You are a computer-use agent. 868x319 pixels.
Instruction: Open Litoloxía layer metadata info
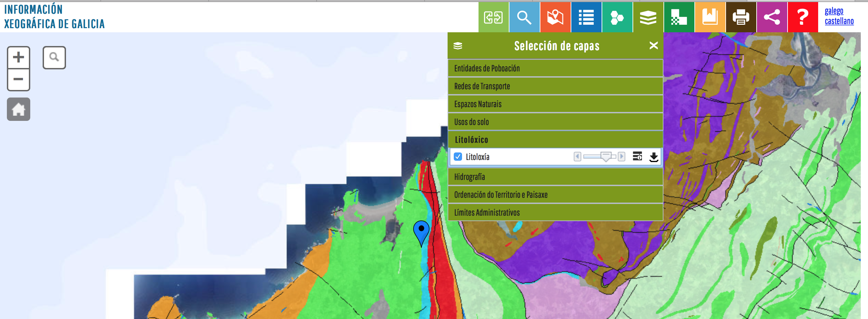click(x=637, y=157)
